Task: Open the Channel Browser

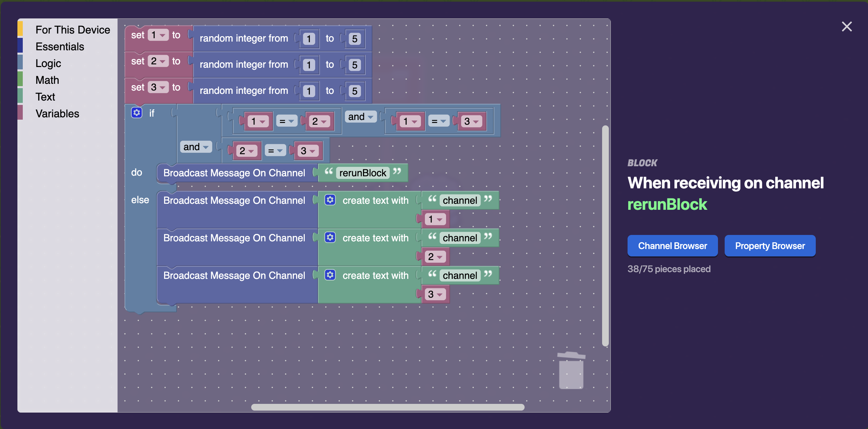Action: click(x=672, y=246)
